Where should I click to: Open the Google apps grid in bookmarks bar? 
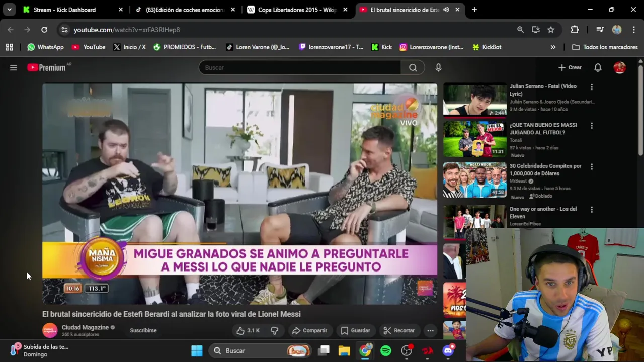(x=9, y=47)
